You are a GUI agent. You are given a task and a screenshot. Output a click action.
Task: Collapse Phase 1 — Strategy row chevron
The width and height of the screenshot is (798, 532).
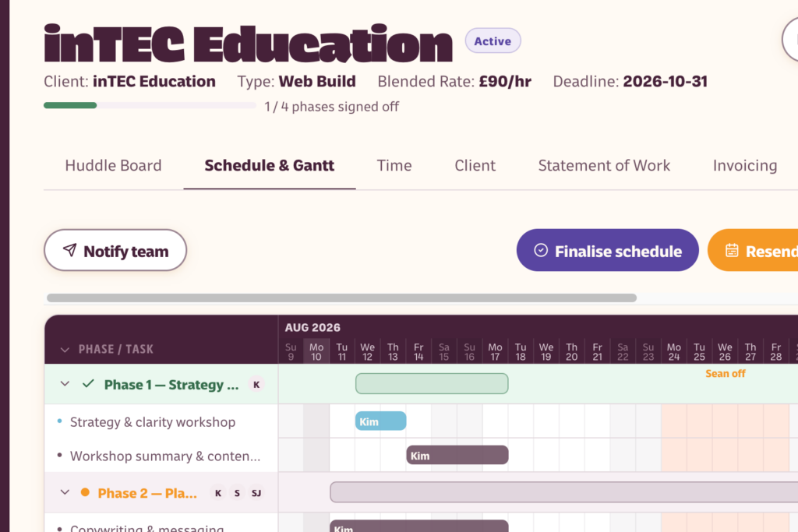pyautogui.click(x=65, y=384)
